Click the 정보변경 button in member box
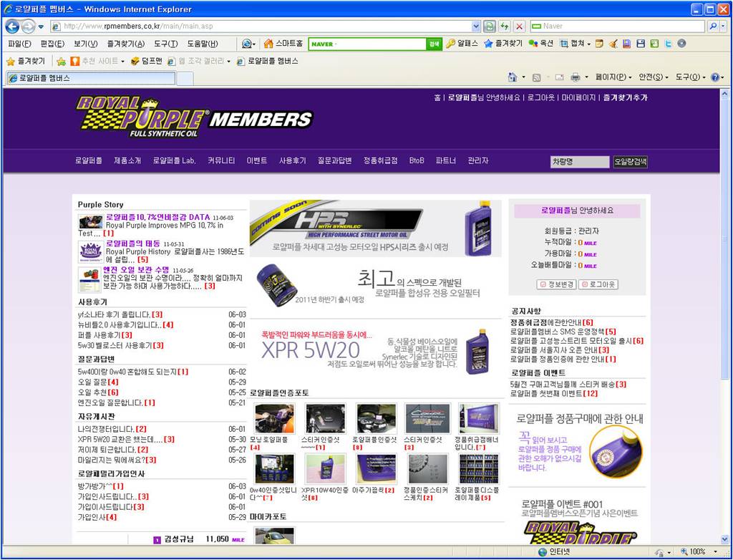 click(556, 284)
